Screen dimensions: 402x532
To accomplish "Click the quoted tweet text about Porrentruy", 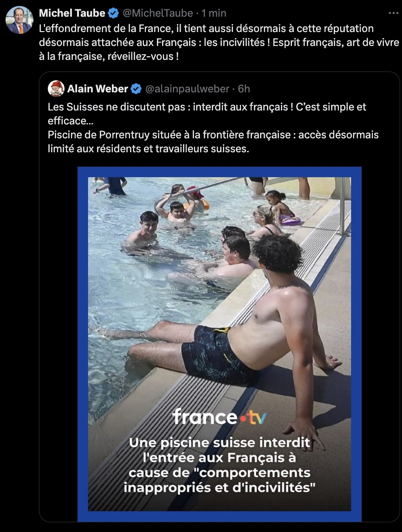I will 213,142.
